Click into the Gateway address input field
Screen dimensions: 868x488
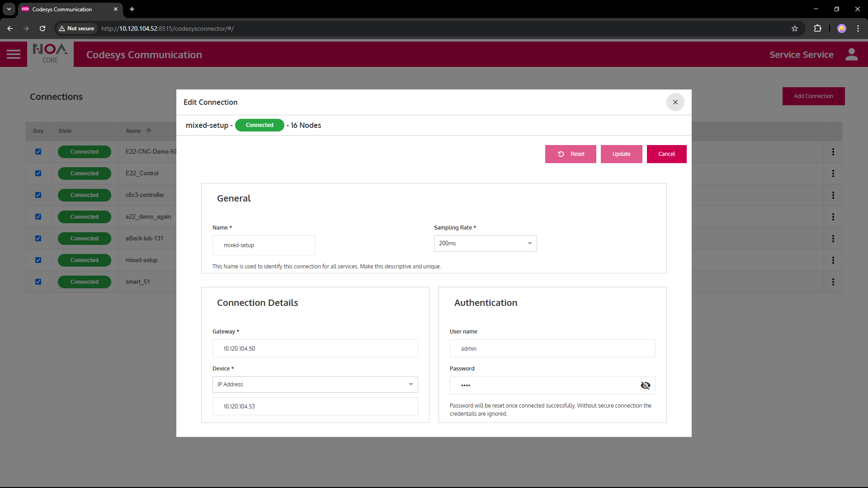click(315, 348)
